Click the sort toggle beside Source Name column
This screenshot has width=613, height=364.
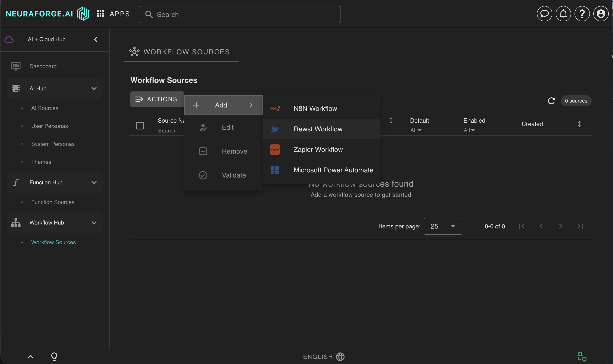391,120
